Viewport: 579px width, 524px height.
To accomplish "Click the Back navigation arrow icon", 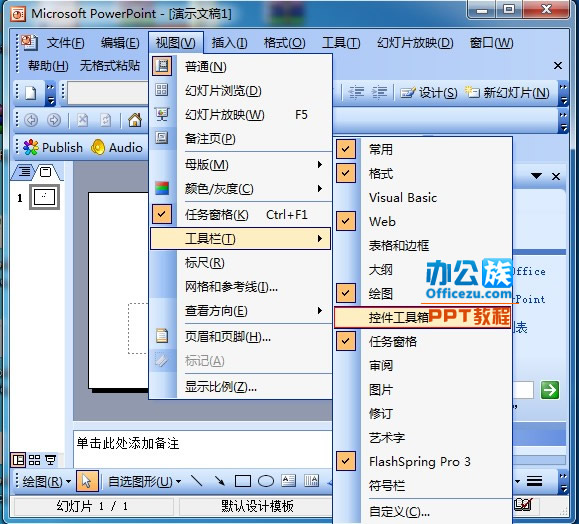I will [x=31, y=120].
